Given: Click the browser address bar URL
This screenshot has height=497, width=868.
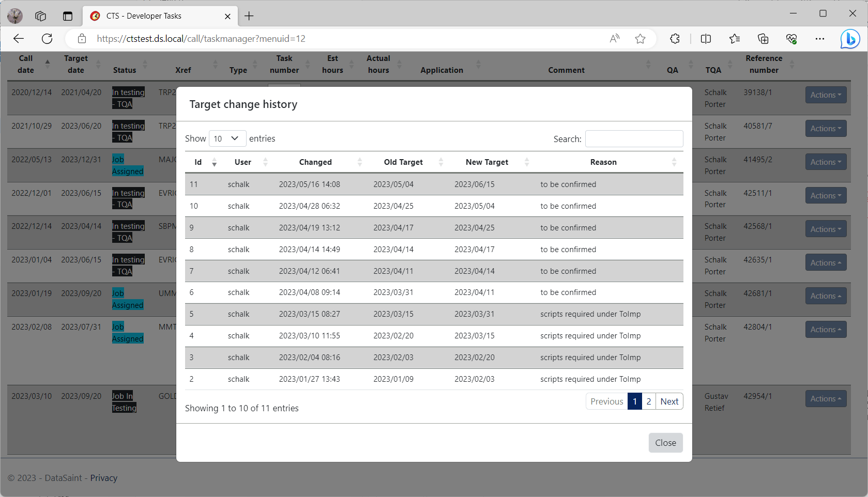Looking at the screenshot, I should coord(201,39).
